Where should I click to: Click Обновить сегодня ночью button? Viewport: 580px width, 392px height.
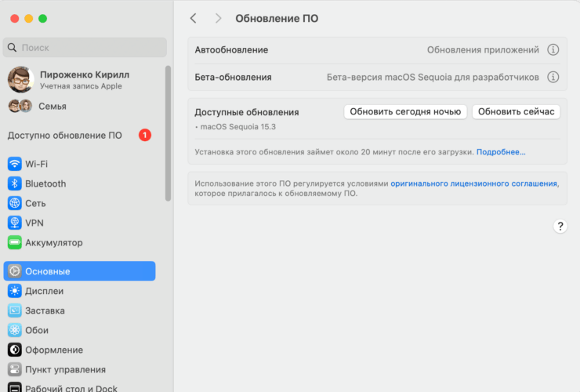[405, 112]
